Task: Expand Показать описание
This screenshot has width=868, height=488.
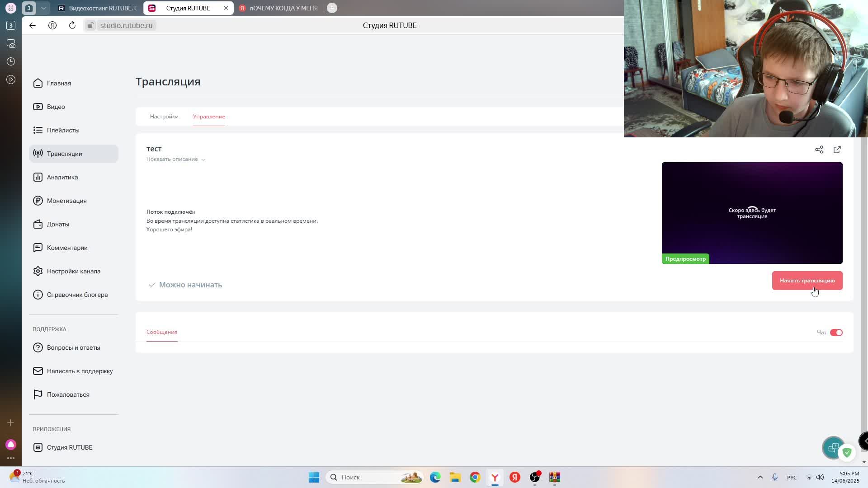Action: click(175, 159)
